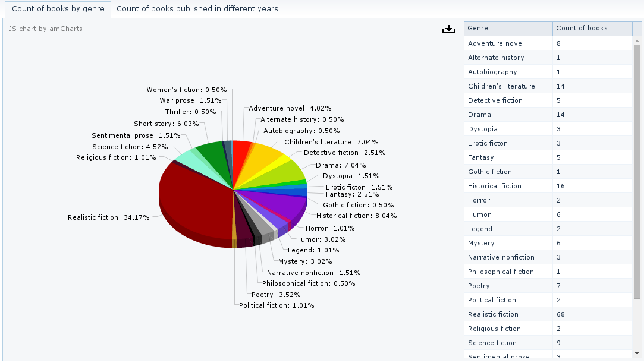644x363 pixels.
Task: Click the label 'War prose: 1.51%'
Action: [x=190, y=100]
